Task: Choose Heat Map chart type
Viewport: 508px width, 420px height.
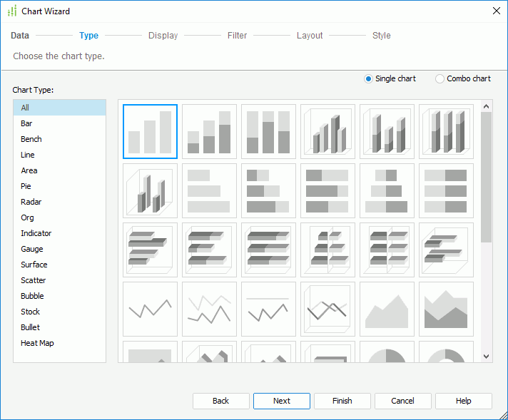Action: click(37, 343)
